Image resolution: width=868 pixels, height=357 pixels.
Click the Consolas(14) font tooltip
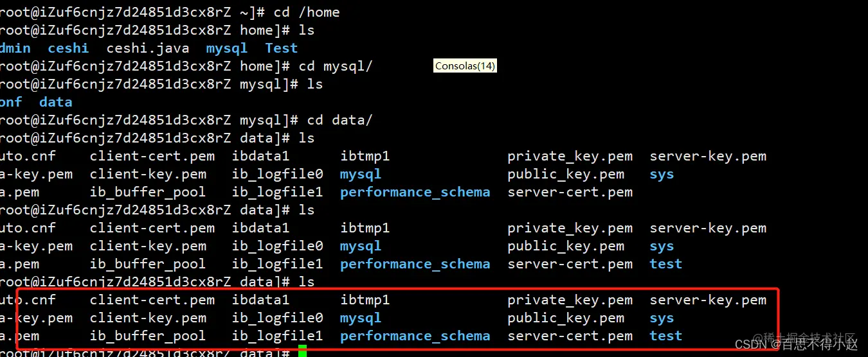(465, 65)
